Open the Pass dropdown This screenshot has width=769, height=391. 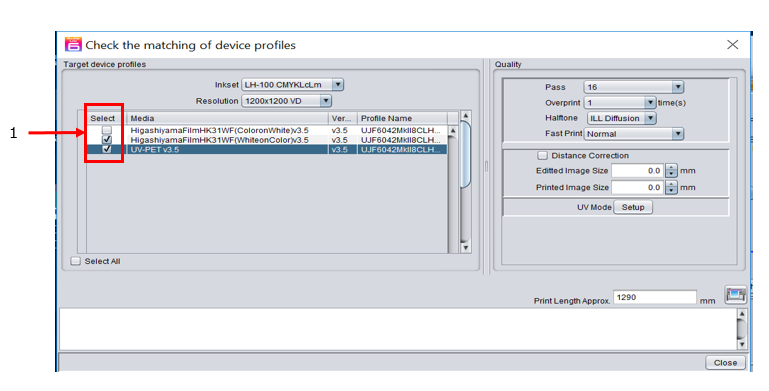tap(634, 87)
